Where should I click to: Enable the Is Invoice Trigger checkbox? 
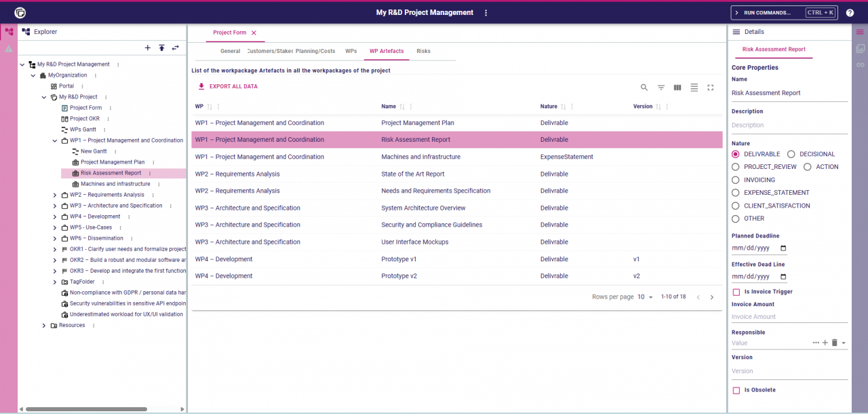coord(737,291)
